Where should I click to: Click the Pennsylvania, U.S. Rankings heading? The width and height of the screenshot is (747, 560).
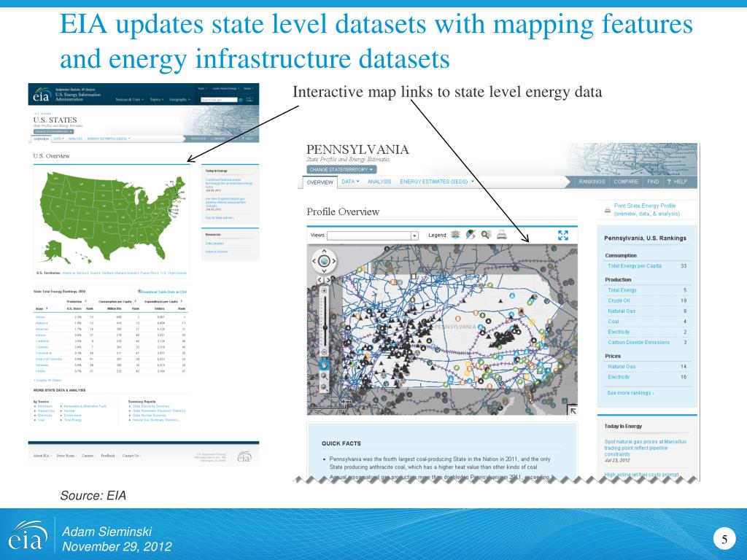pos(645,238)
